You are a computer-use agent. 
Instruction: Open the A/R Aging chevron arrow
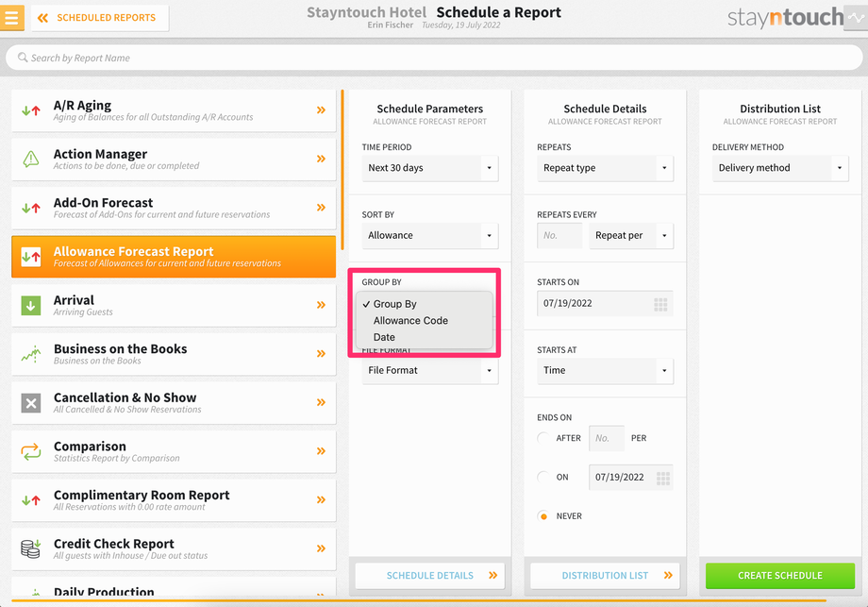pos(321,110)
